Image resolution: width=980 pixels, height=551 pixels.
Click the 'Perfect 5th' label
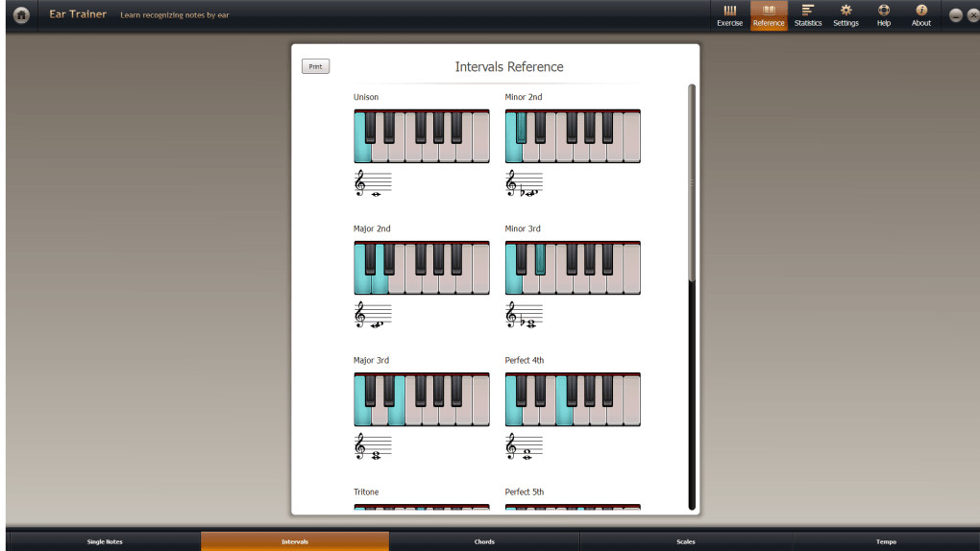[x=525, y=492]
